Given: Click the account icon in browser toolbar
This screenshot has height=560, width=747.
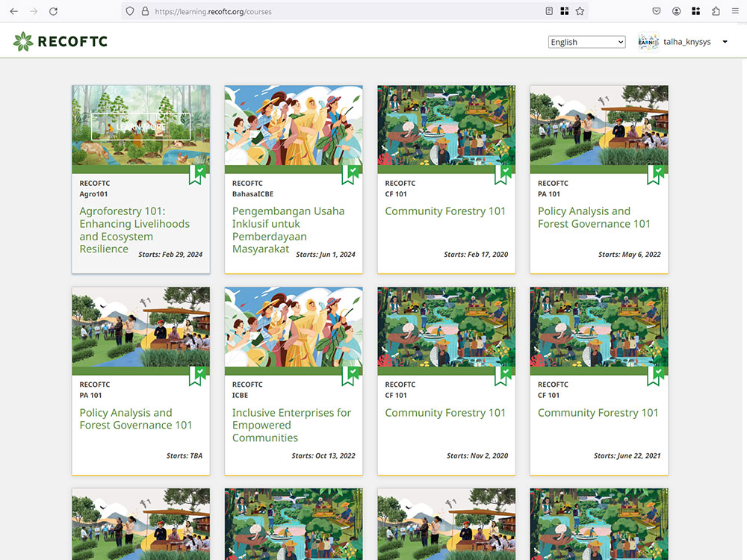Looking at the screenshot, I should pos(676,10).
